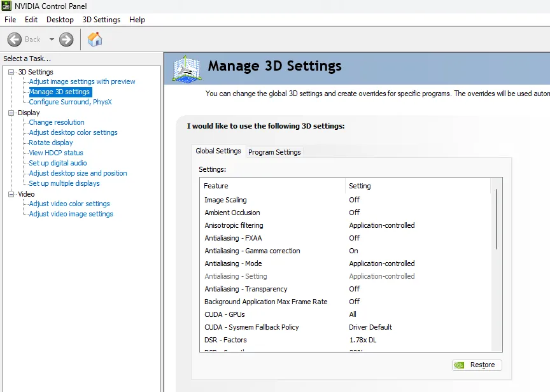Go to the Home page icon
Image resolution: width=550 pixels, height=392 pixels.
coord(95,39)
